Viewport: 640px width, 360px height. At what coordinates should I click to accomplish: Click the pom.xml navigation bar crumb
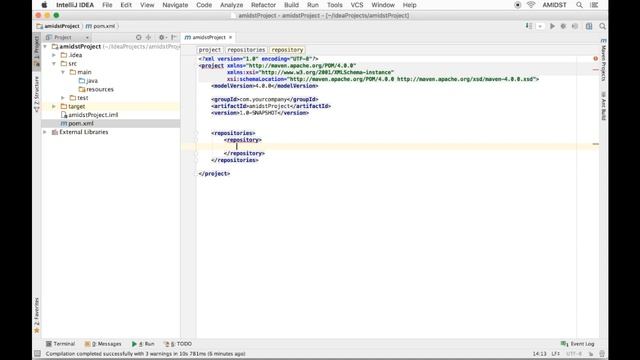(100, 26)
